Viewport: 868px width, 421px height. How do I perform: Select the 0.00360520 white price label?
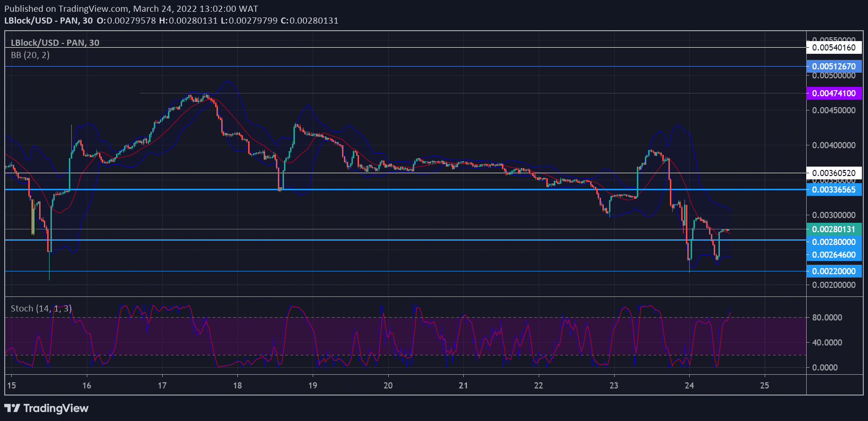click(834, 173)
